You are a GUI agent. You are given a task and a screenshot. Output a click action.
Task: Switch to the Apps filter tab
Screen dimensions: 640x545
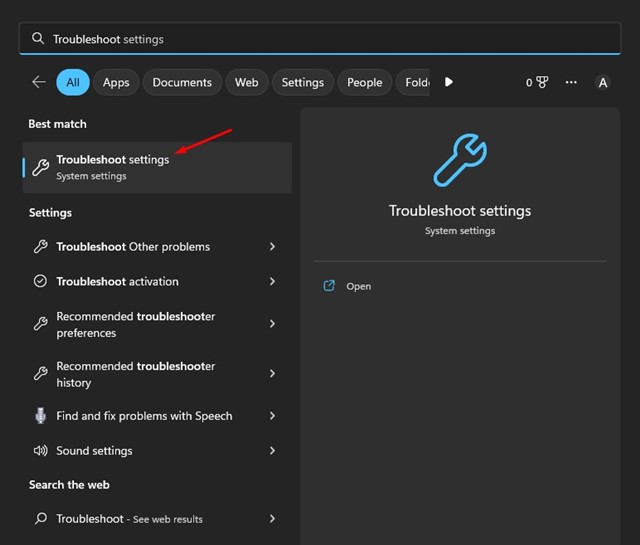116,82
